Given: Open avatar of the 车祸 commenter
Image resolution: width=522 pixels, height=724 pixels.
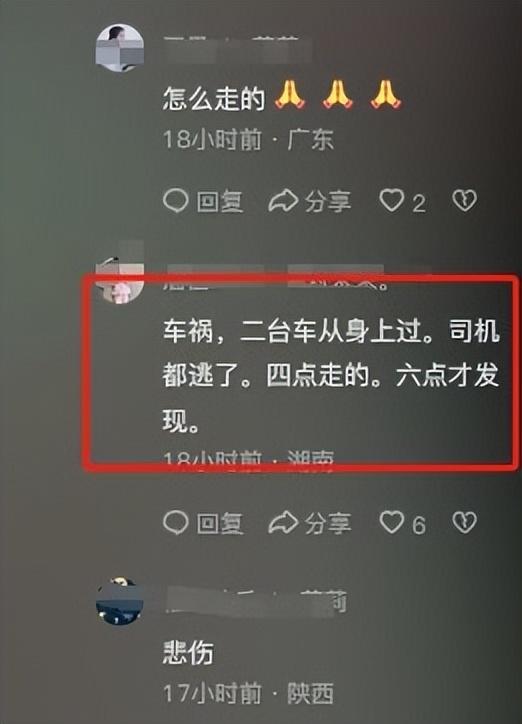Looking at the screenshot, I should pos(120,279).
